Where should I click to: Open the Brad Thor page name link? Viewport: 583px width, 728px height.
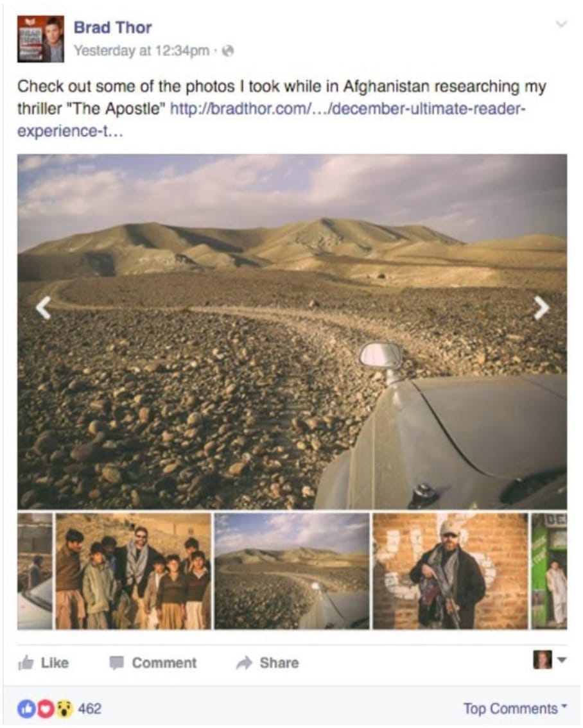point(113,28)
